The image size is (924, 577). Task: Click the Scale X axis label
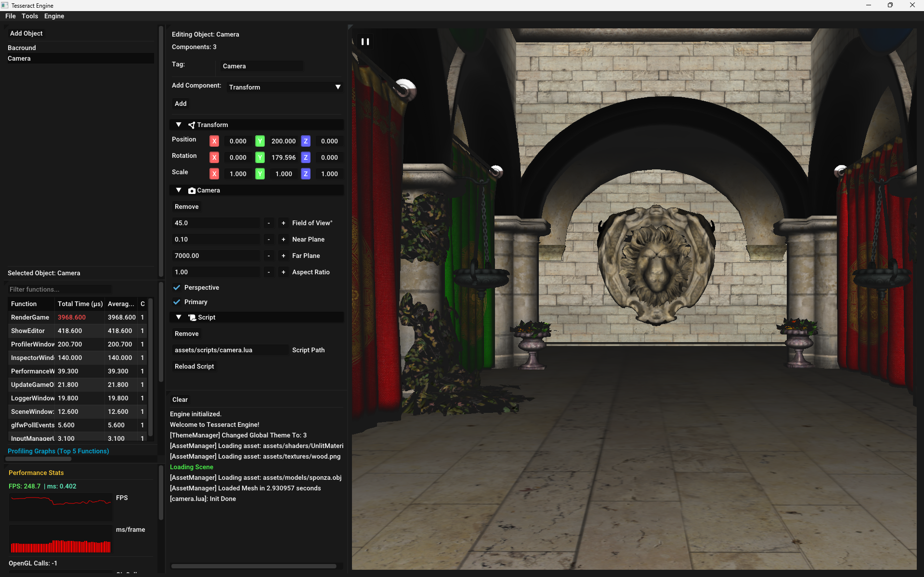coord(214,174)
